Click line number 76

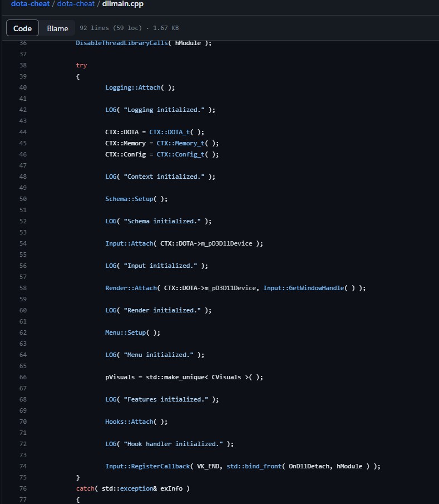point(23,488)
